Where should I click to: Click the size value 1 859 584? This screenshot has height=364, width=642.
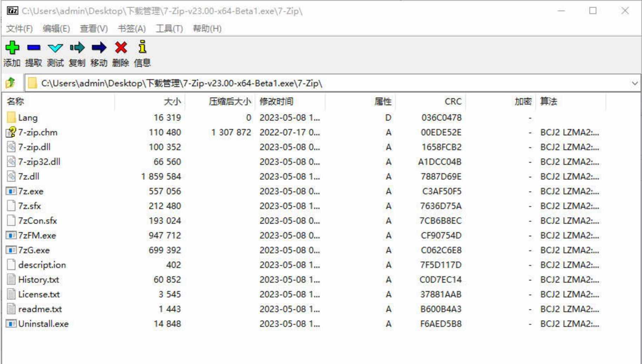point(161,176)
